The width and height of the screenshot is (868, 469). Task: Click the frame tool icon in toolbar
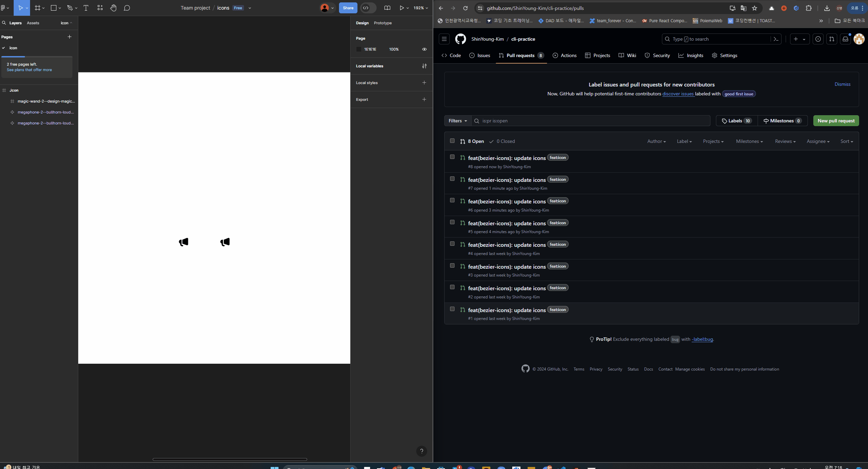click(x=38, y=8)
